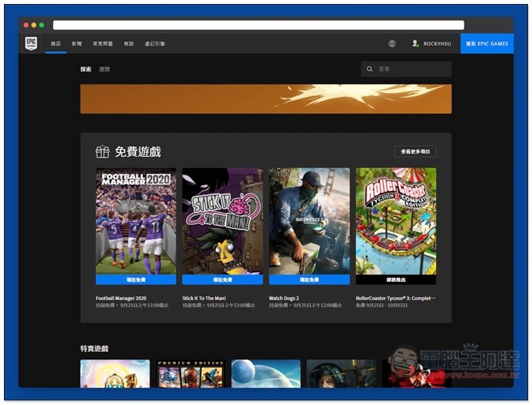Screen dimensions: 532x405
Task: Click the orange promotional banner
Action: (x=265, y=98)
